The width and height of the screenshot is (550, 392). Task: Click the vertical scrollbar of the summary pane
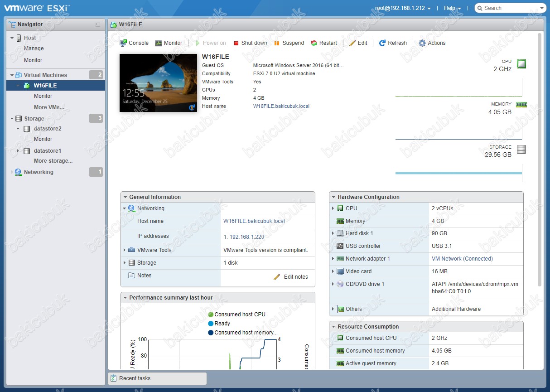click(539, 159)
